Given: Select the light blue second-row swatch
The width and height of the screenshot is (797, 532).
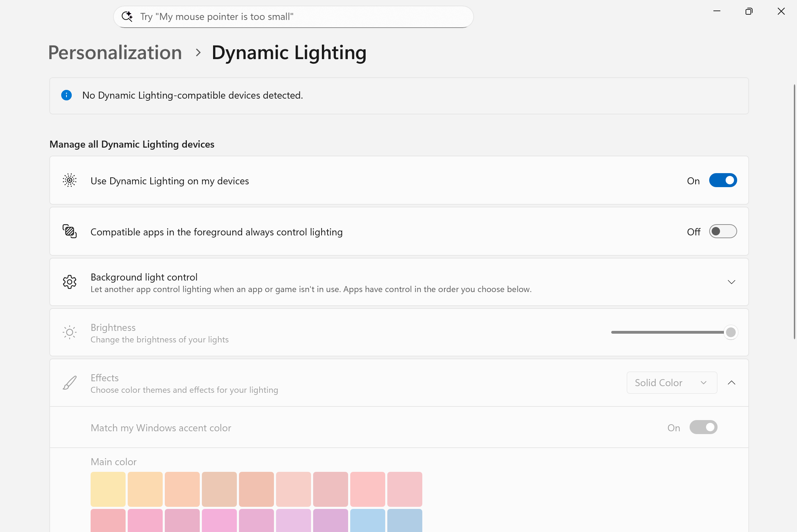Looking at the screenshot, I should click(x=368, y=520).
